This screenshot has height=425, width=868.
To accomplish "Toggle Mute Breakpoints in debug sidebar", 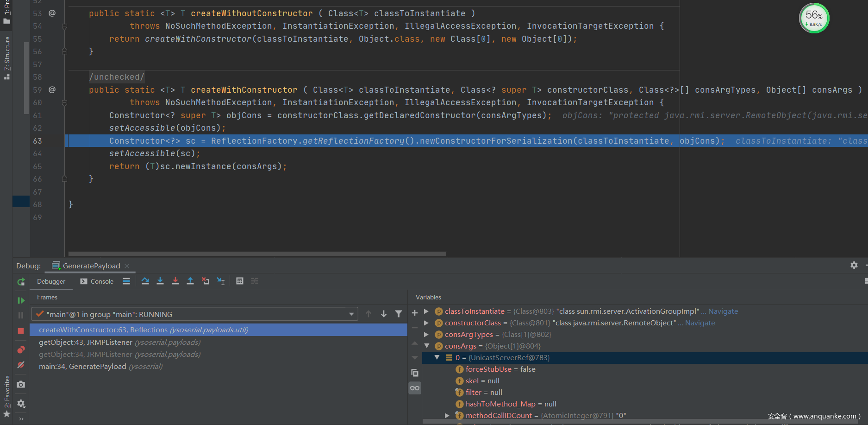I will (21, 365).
